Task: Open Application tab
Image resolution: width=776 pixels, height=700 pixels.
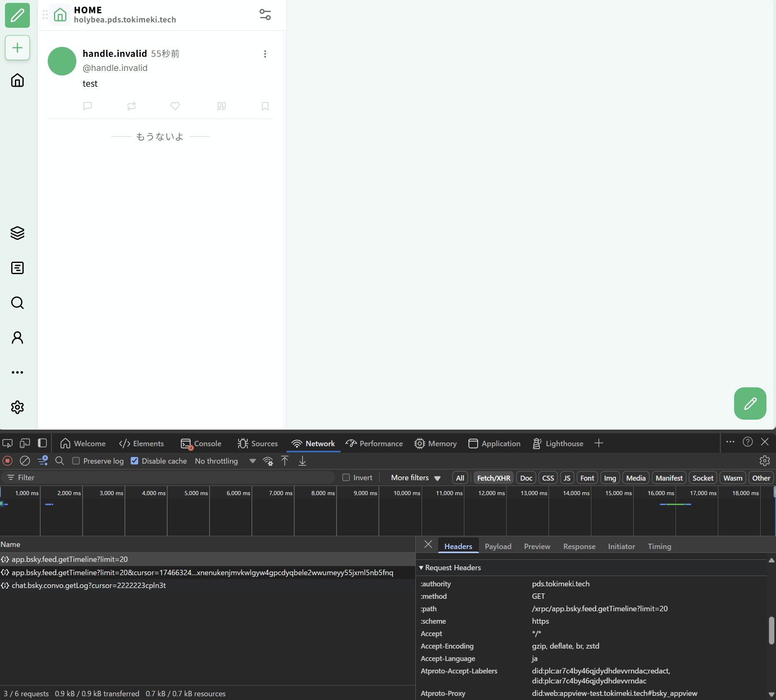Action: click(x=494, y=443)
